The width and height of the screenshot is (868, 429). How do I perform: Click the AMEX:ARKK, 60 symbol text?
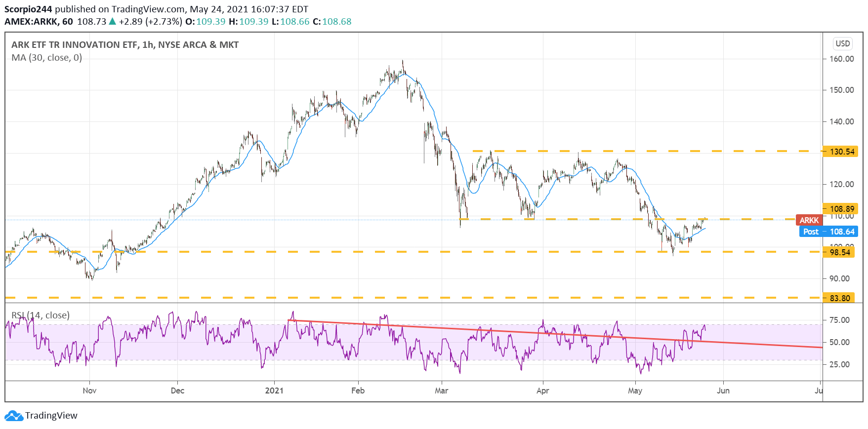(39, 22)
